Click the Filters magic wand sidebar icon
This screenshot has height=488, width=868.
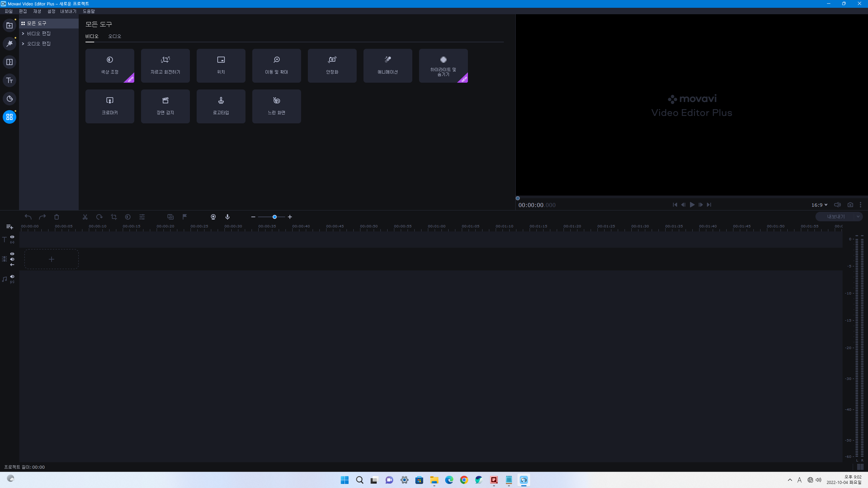point(9,44)
